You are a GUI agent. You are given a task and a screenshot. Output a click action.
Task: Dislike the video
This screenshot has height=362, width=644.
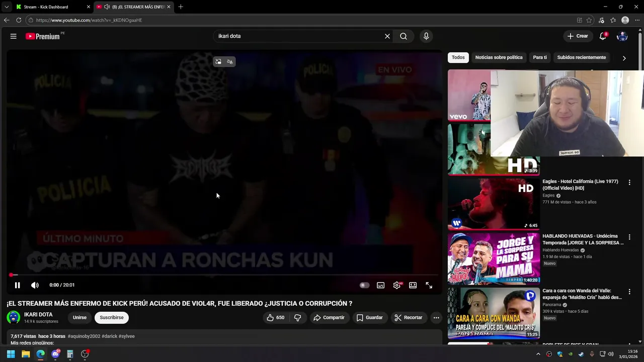[x=298, y=318]
